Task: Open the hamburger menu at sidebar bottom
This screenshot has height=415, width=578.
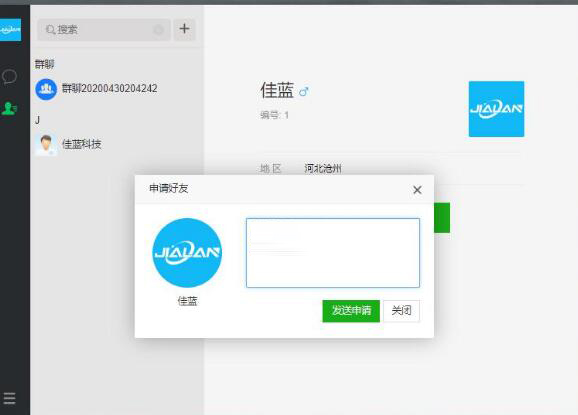Action: pyautogui.click(x=9, y=398)
